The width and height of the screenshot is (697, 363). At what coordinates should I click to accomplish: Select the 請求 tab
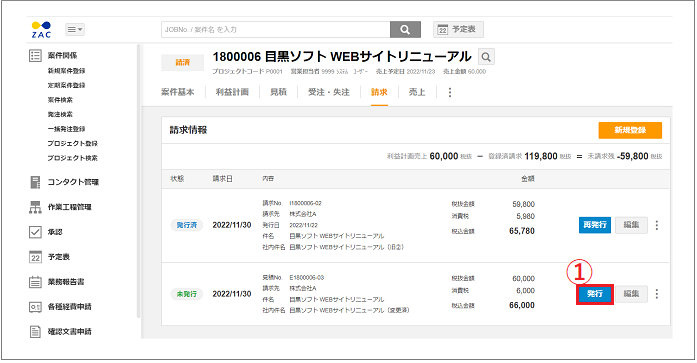pyautogui.click(x=379, y=92)
